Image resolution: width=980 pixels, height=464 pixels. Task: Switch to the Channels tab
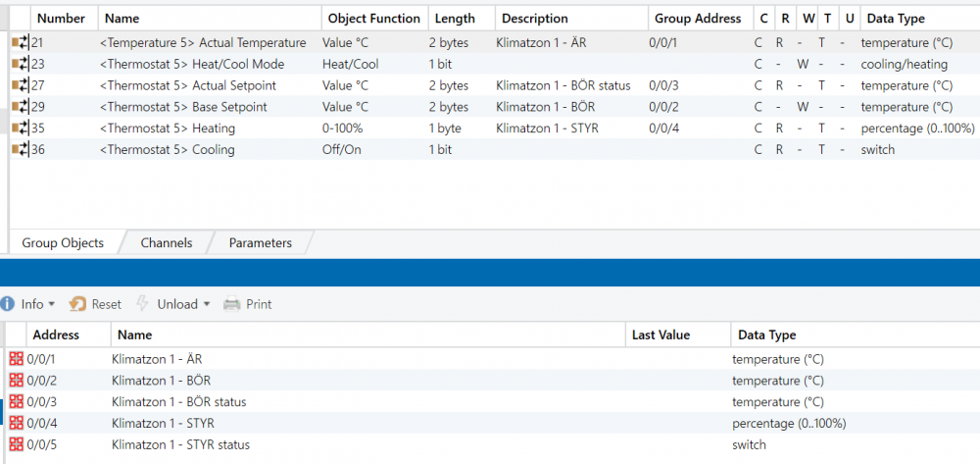(166, 242)
